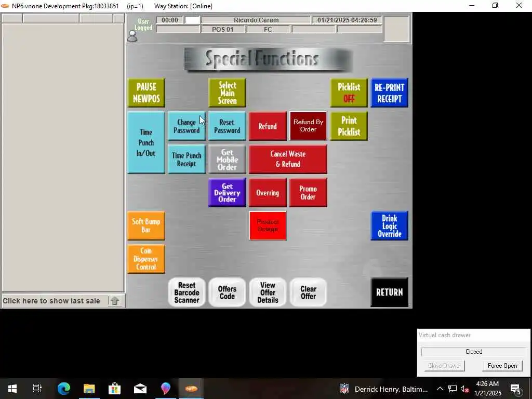Click RE-PRINT RECEIPT button
The image size is (532, 399).
coord(389,92)
